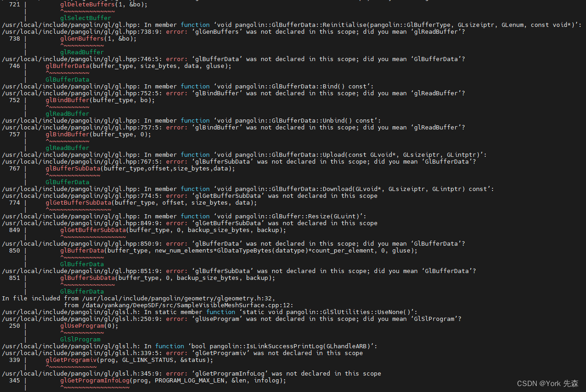The image size is (586, 392).
Task: Click the gl.hpp:757:5 glBindBuffer error line
Action: point(233,127)
